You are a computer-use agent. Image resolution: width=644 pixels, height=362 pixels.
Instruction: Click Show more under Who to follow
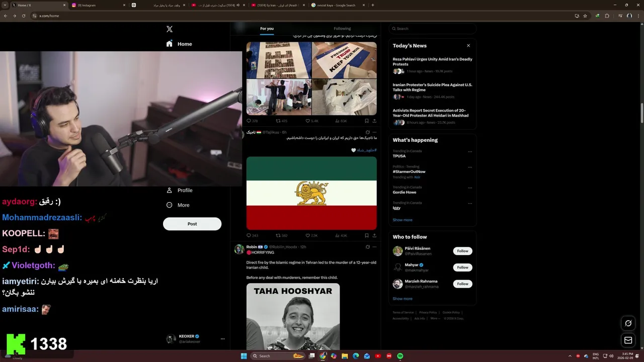coord(403,299)
